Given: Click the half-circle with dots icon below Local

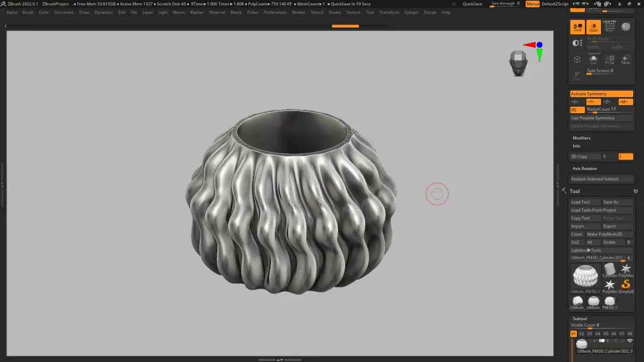Looking at the screenshot, I should tap(577, 43).
